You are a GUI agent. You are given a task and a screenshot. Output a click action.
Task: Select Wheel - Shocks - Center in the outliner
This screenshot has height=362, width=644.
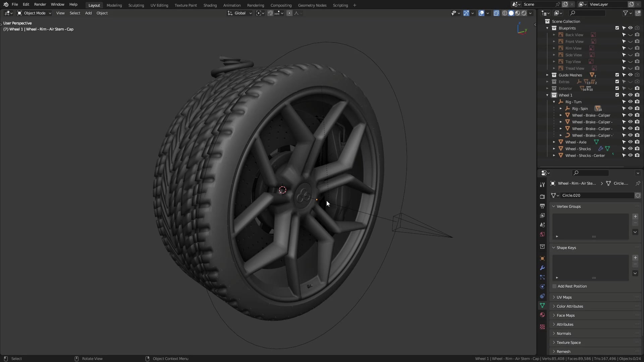click(x=585, y=156)
